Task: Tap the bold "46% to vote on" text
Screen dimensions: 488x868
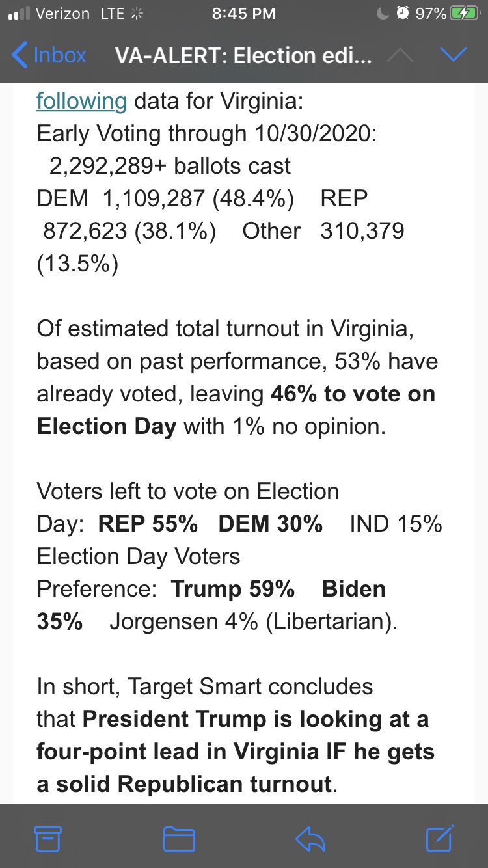Action: (353, 394)
